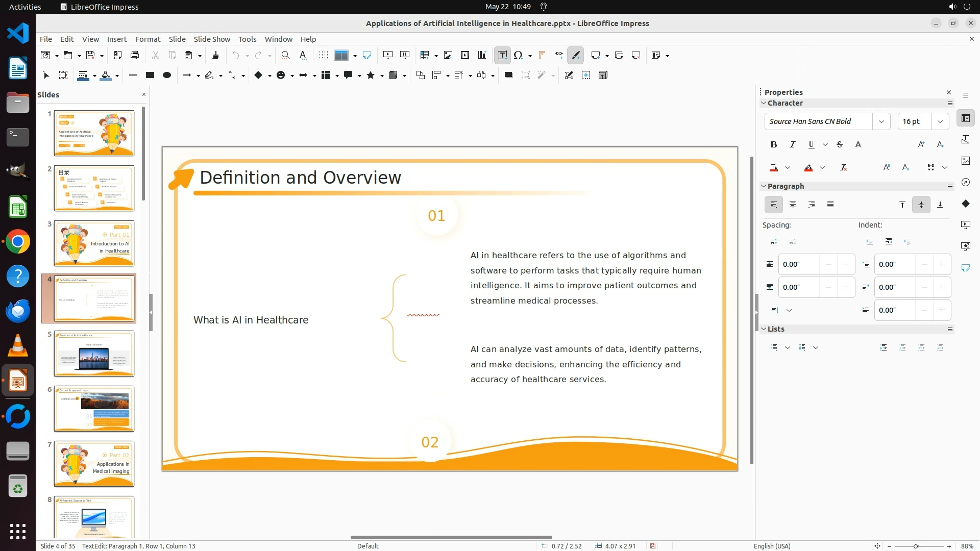Open Find and Replace magnifier icon
Viewport: 980px width, 551px height.
point(286,55)
